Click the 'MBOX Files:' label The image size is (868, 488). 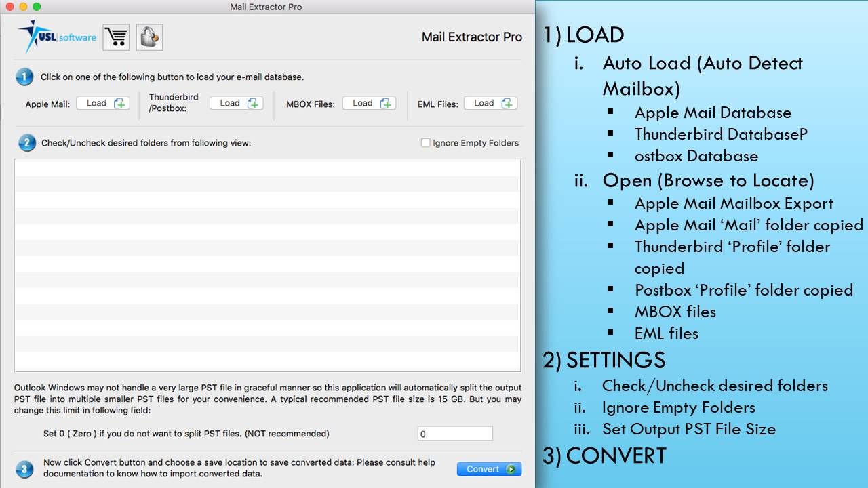click(x=311, y=104)
